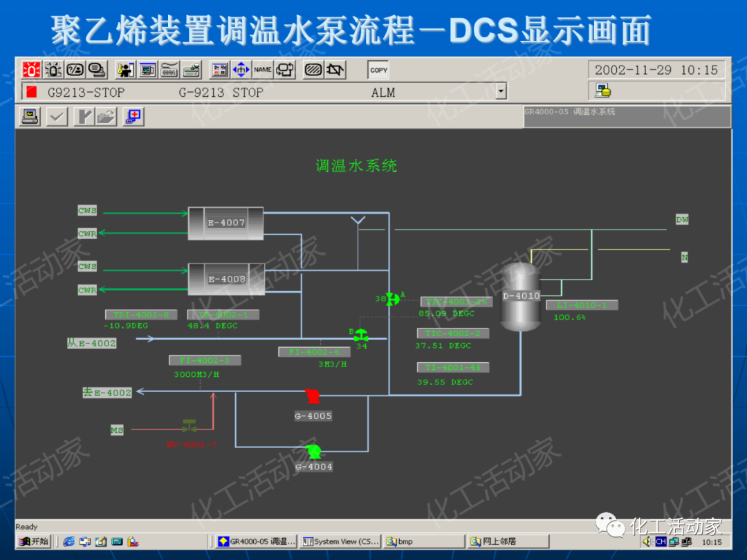The height and width of the screenshot is (560, 747).
Task: Click the checkmark confirm icon below toolbar
Action: click(x=56, y=116)
